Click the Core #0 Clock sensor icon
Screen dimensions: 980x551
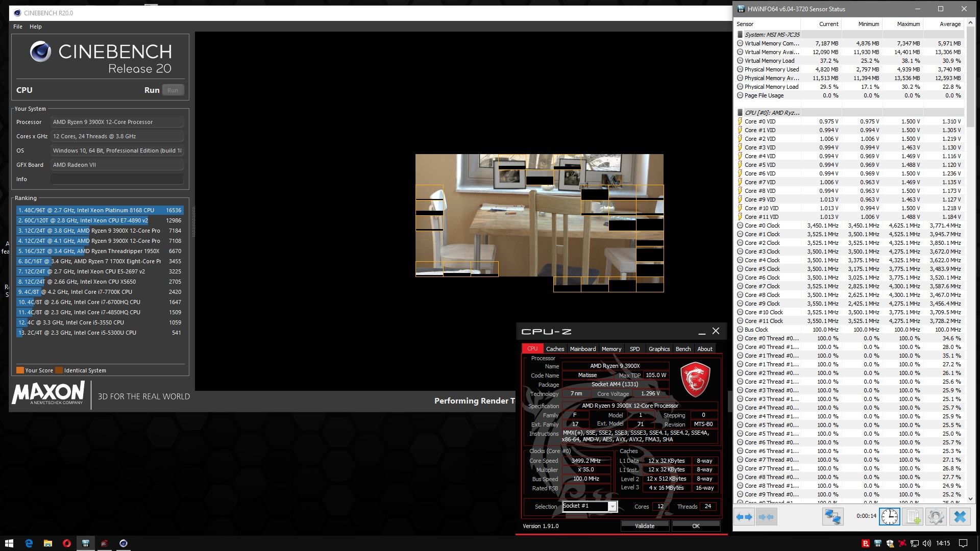(740, 226)
